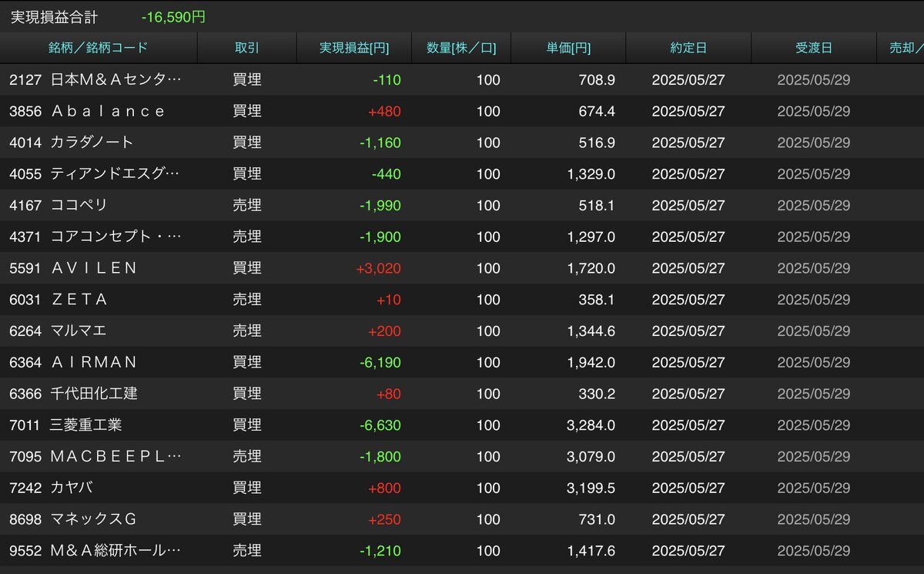Select the コアコンセプト stock name
924x574 pixels.
coord(116,237)
